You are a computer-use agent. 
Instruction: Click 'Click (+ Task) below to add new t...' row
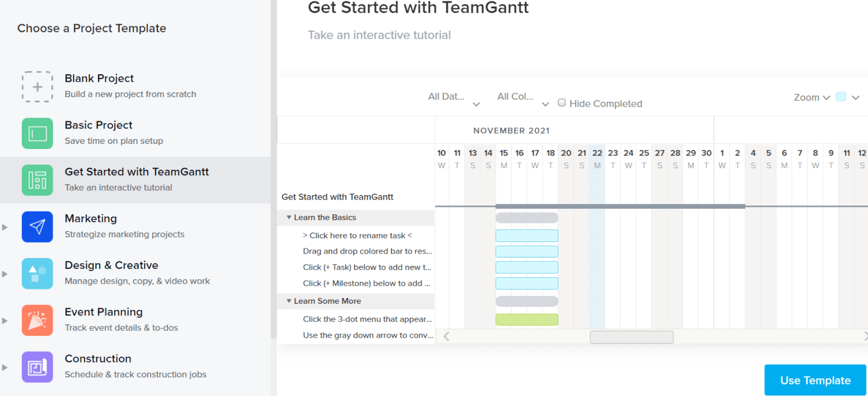click(355, 267)
